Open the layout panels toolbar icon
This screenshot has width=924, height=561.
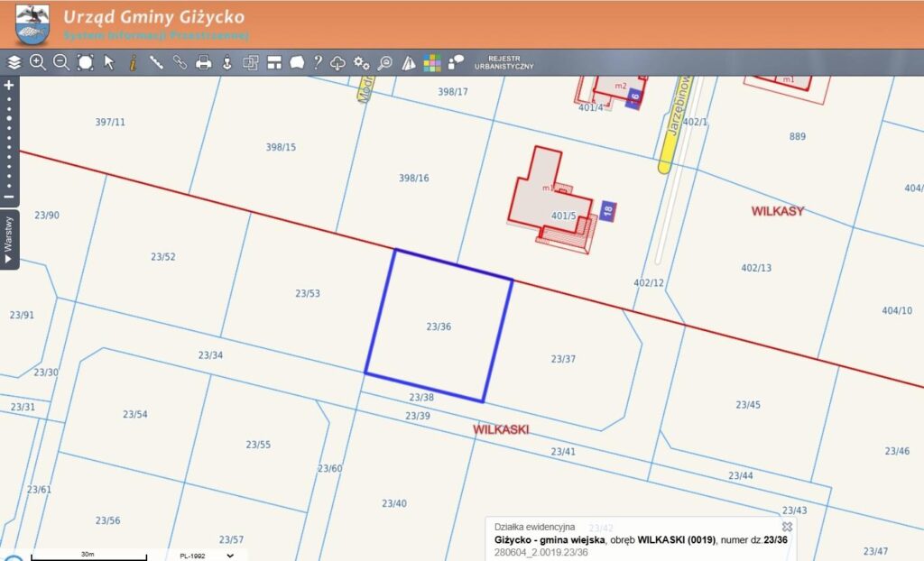274,62
